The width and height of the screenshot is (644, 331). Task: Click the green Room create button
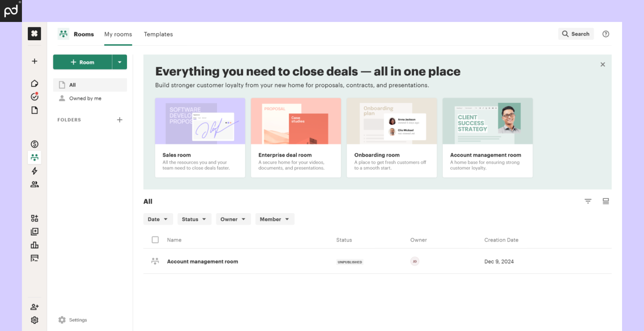(83, 62)
